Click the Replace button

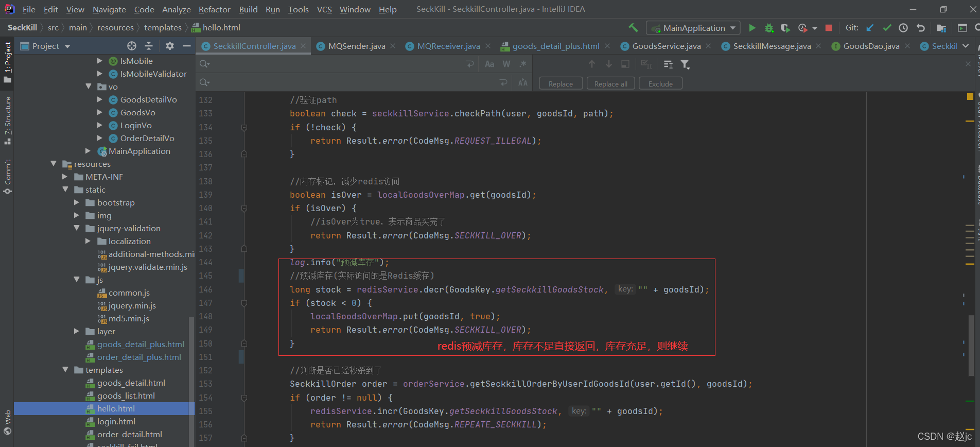click(x=561, y=83)
